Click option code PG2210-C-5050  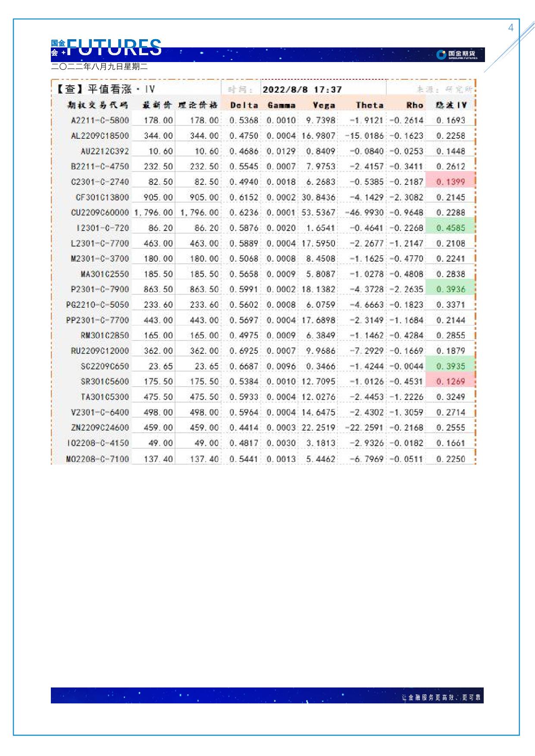tap(97, 305)
